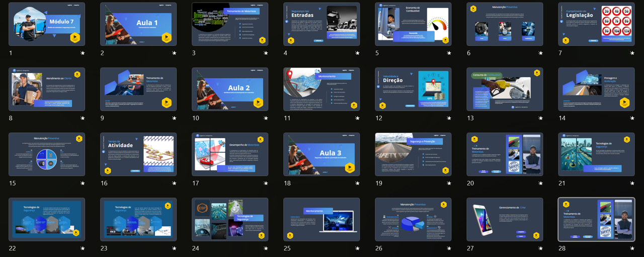Screen dimensions: 644x257
Task: Click the transition star beside slide number 5
Action: click(449, 53)
